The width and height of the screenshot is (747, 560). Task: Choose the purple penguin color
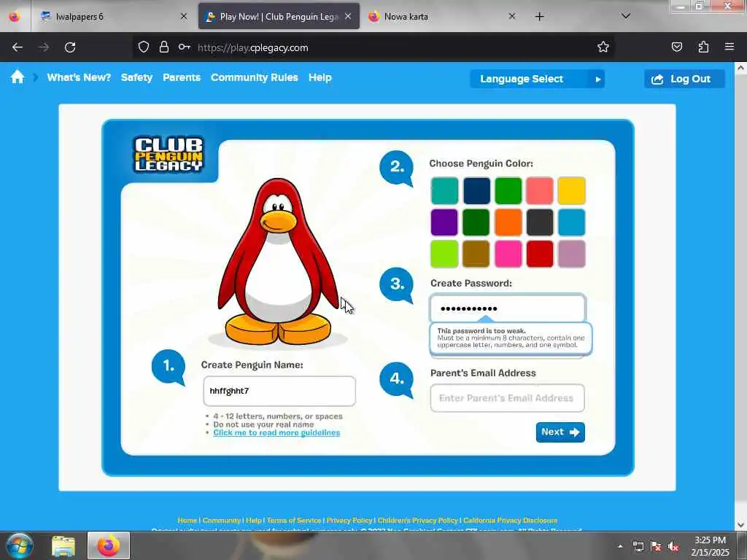point(444,222)
